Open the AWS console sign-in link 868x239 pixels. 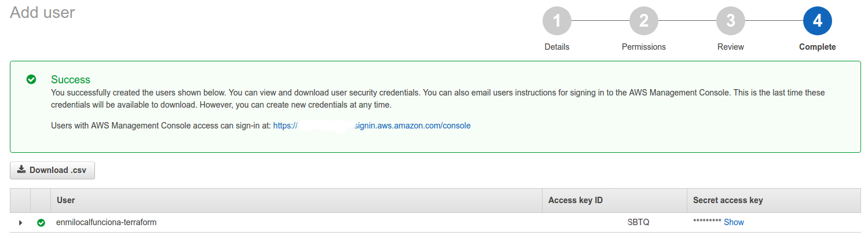pos(372,126)
